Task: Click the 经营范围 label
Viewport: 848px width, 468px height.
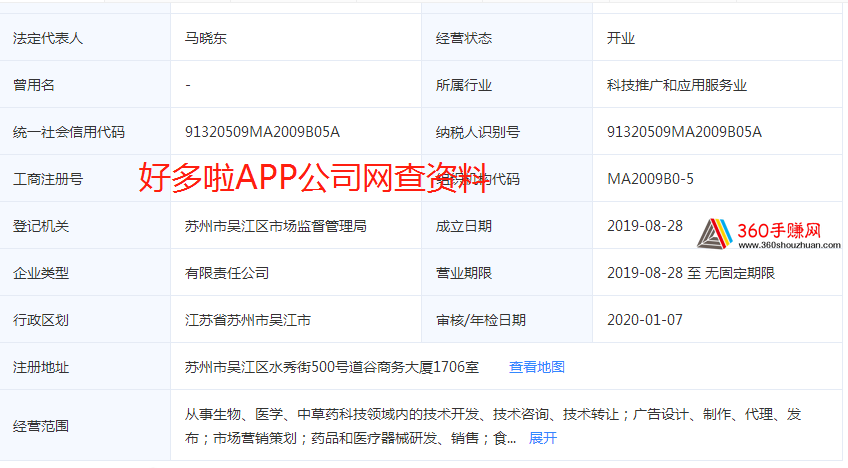Action: click(x=41, y=426)
